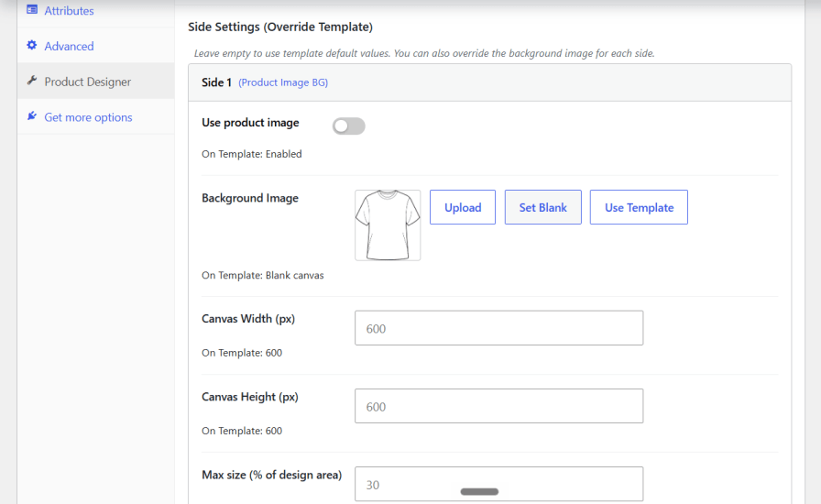The width and height of the screenshot is (821, 504).
Task: Click the Product Image BG link
Action: coord(283,82)
